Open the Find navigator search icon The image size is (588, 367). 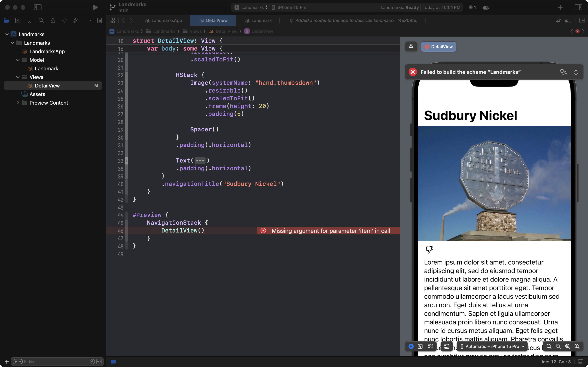point(41,20)
